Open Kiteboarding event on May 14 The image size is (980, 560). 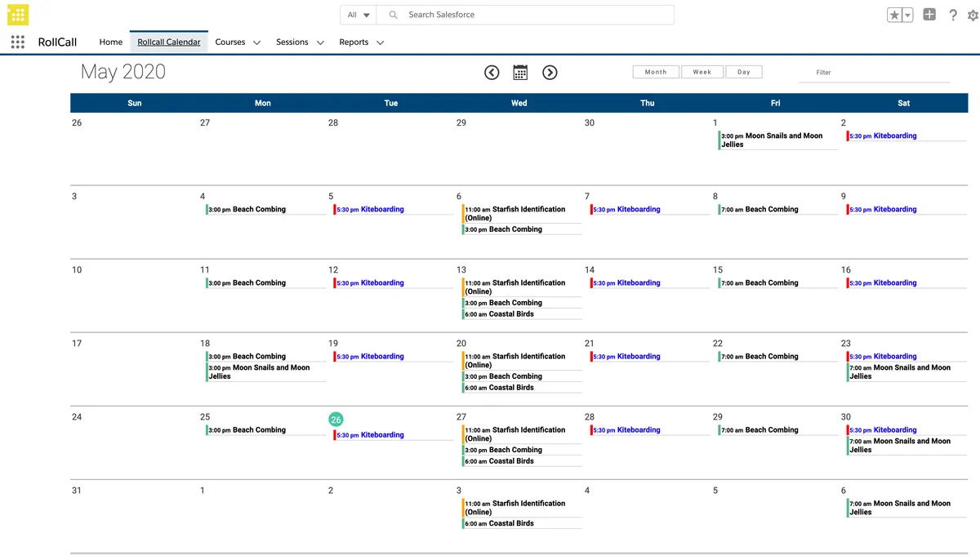[x=650, y=283]
